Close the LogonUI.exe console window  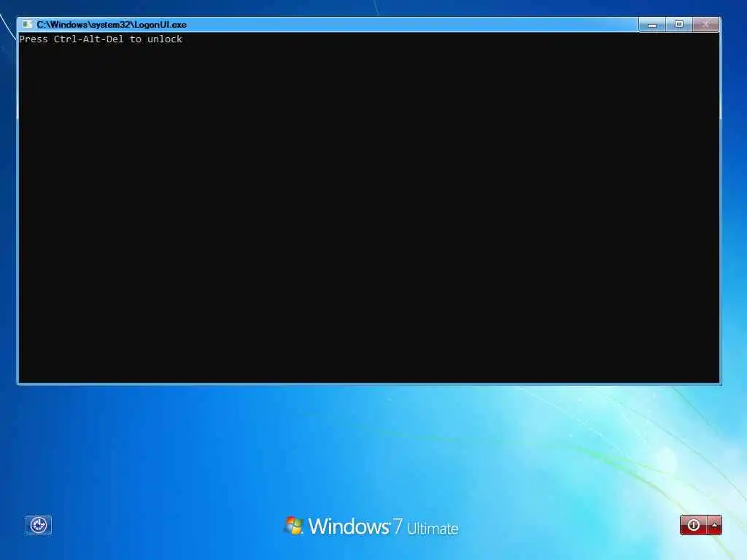(705, 25)
